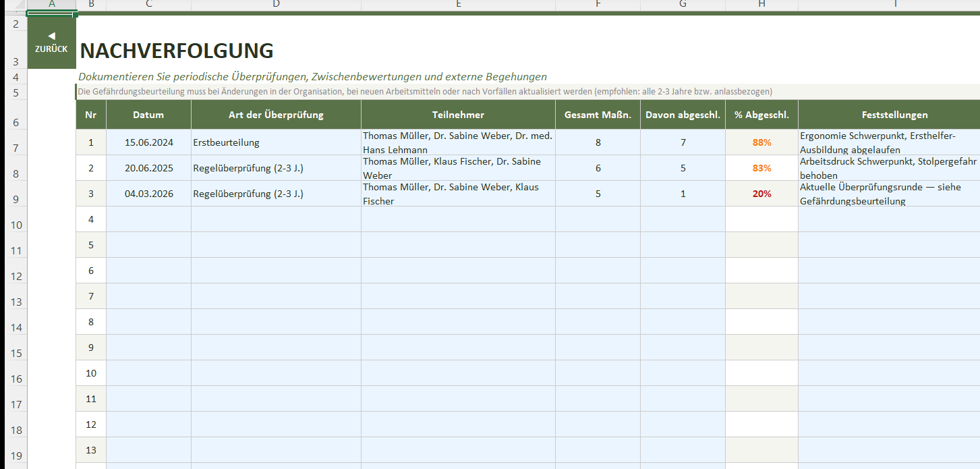Click the empty Datum cell in entry 4

(x=148, y=219)
